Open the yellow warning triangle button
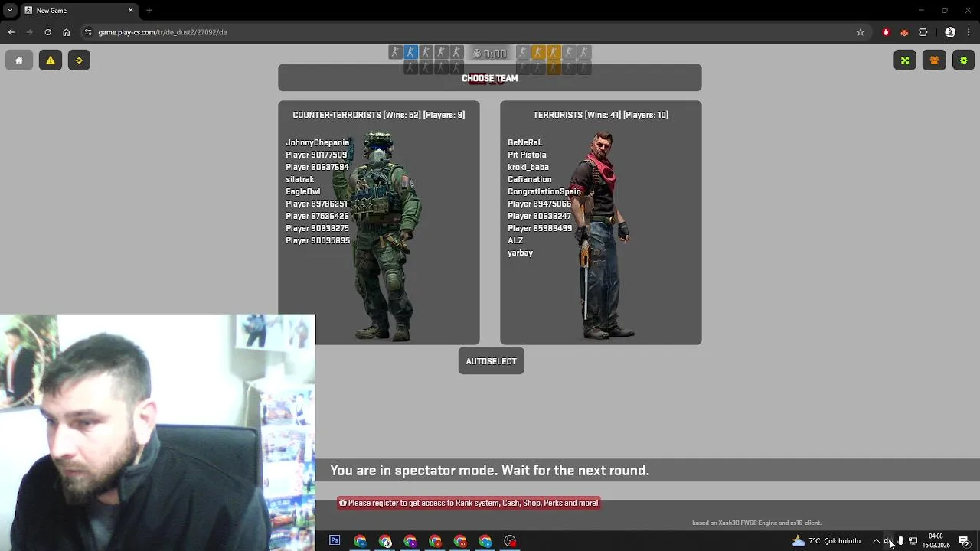The image size is (980, 551). (x=51, y=60)
